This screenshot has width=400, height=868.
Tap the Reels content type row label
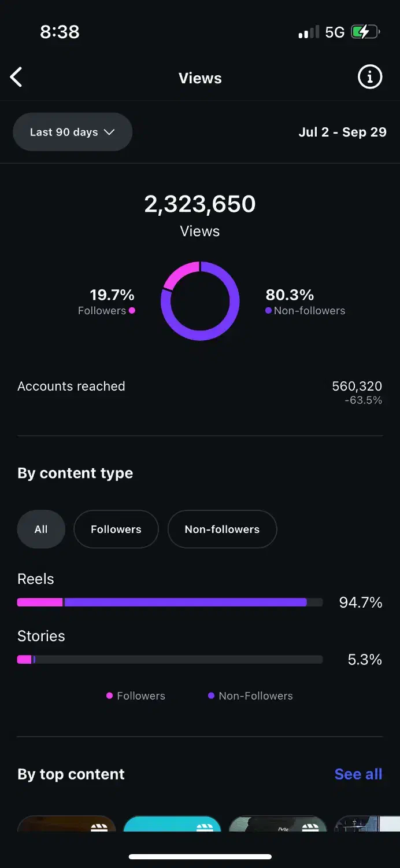tap(36, 579)
